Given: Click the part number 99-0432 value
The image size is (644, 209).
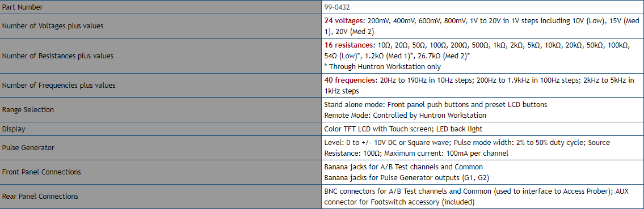Looking at the screenshot, I should point(337,7).
